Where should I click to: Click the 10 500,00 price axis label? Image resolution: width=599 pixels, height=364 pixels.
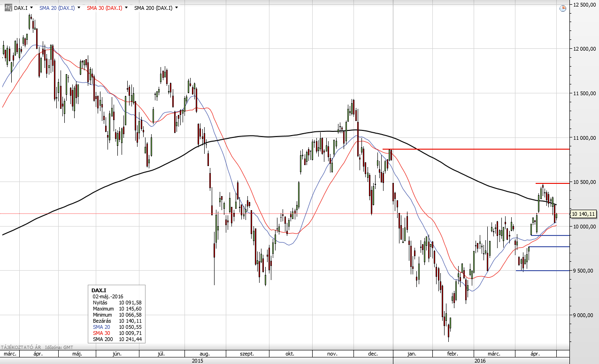pos(584,182)
